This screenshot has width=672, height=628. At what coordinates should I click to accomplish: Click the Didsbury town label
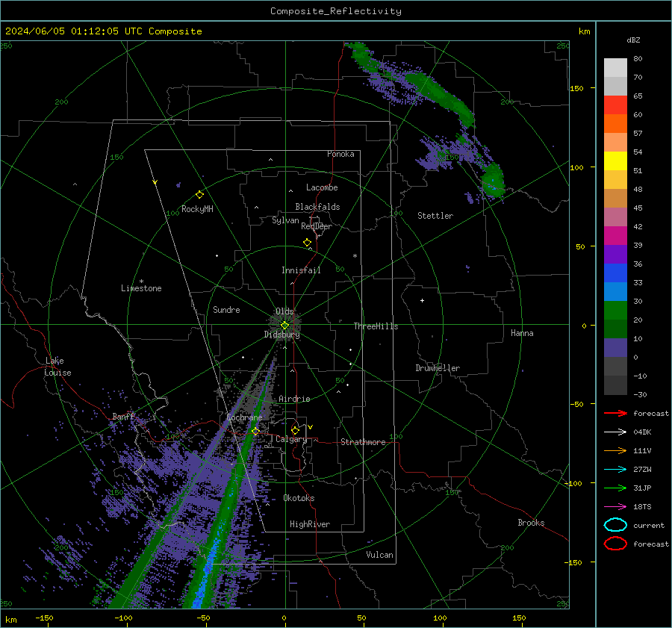tap(282, 335)
